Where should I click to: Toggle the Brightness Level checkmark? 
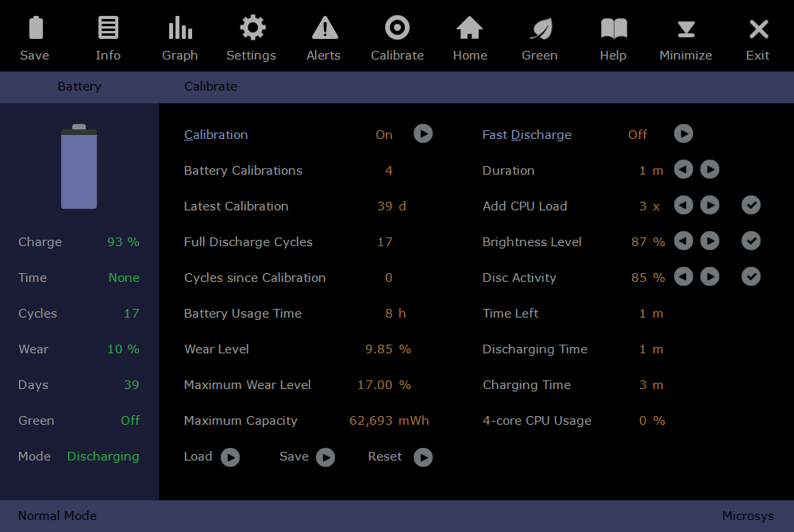(x=751, y=241)
